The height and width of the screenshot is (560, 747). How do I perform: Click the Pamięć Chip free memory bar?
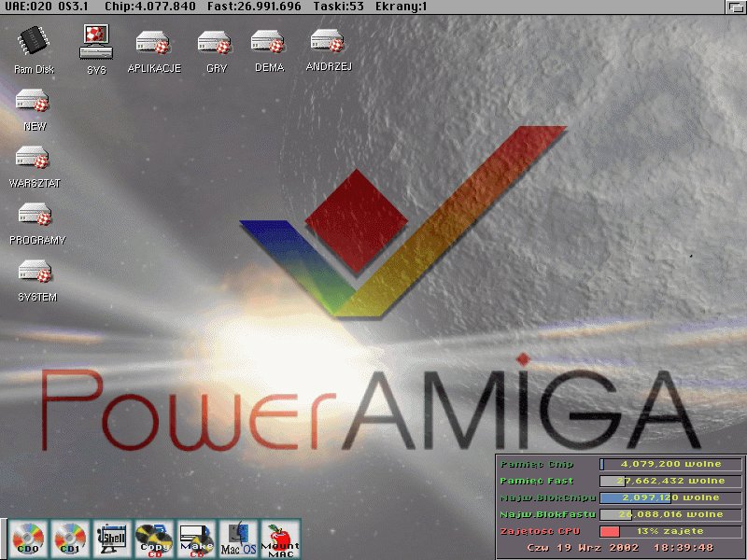[x=670, y=464]
